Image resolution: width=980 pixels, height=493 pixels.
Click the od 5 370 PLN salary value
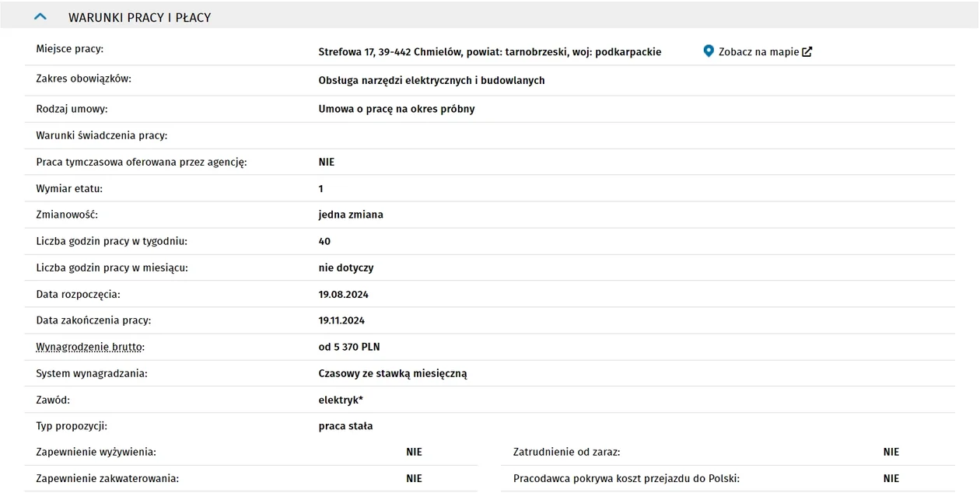349,347
